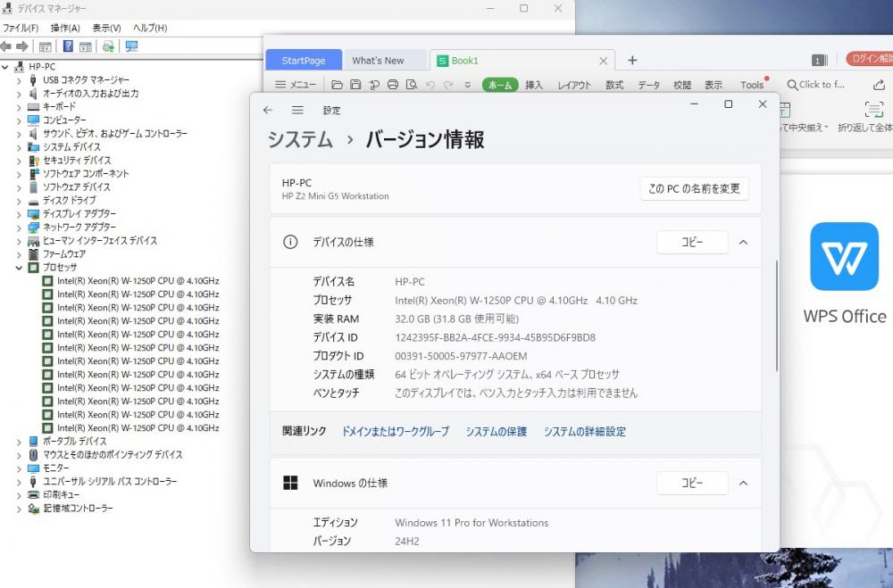This screenshot has width=893, height=588.
Task: Click the print icon in WPS toolbar
Action: point(392,85)
